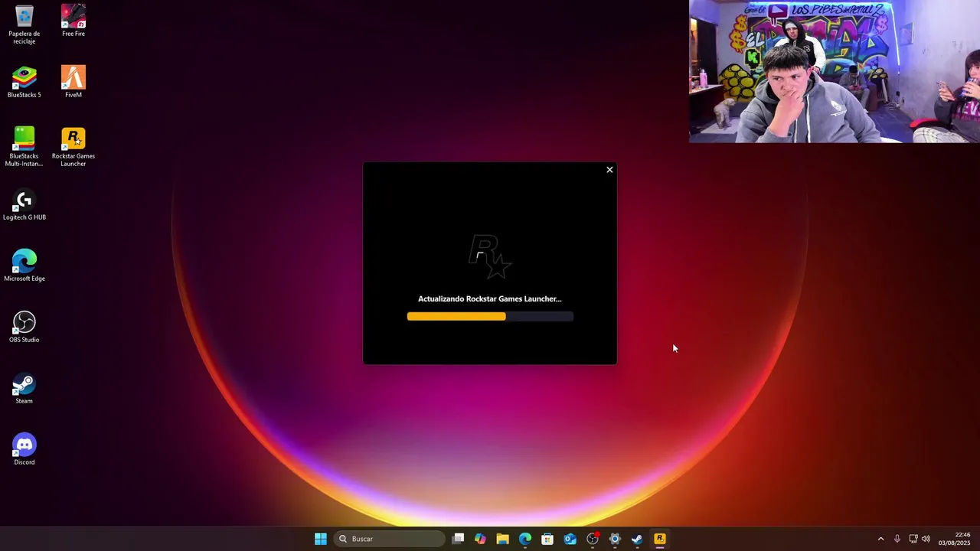The width and height of the screenshot is (980, 551).
Task: Open the Papelera de reciclaje desktop icon
Action: (x=24, y=24)
